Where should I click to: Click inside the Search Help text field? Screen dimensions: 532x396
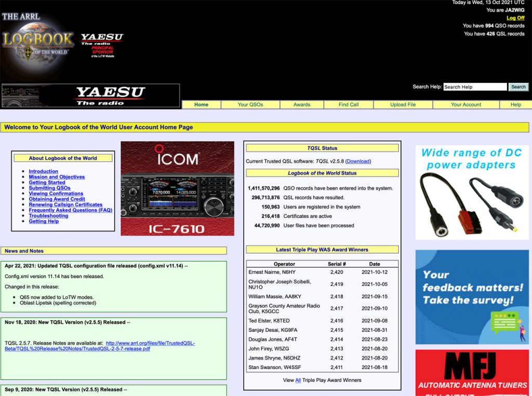[x=474, y=87]
